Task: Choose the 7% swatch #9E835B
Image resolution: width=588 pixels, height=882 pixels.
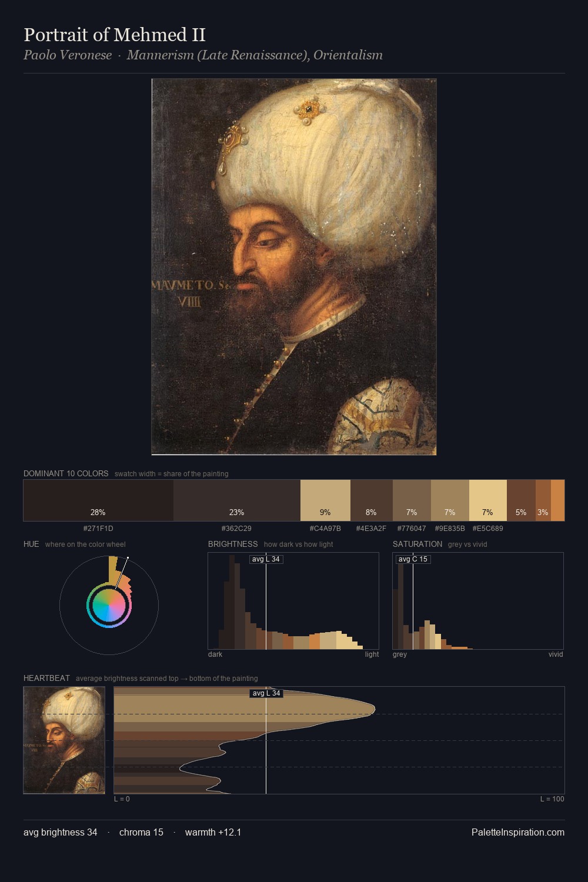Action: 450,500
